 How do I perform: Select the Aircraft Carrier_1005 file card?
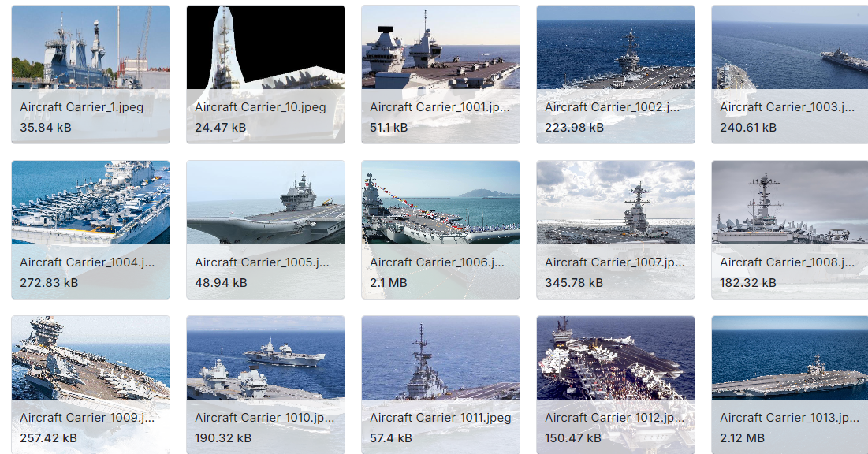click(x=266, y=230)
